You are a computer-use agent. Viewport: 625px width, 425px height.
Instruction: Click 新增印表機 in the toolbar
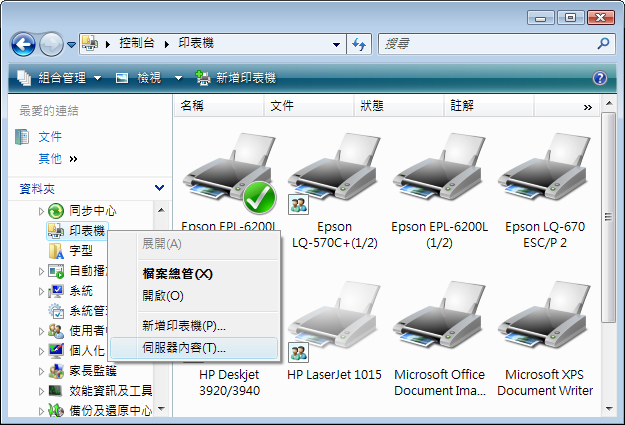point(236,78)
